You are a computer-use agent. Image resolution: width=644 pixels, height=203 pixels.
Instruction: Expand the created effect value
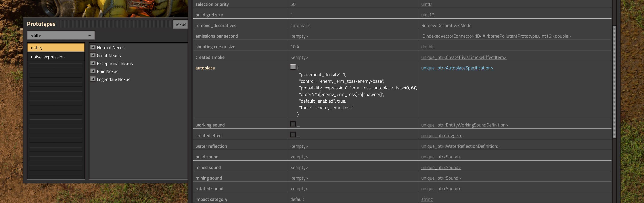pos(293,135)
